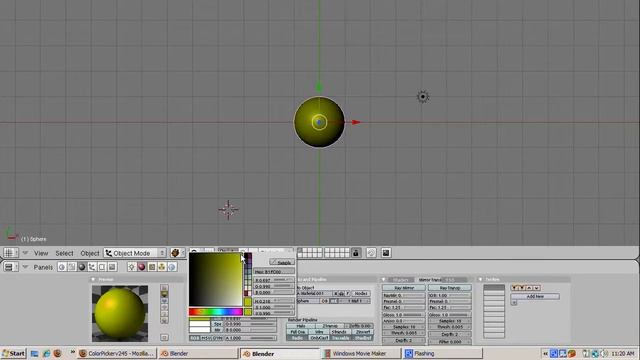The image size is (640, 360).
Task: Select the lamp object in viewport
Action: (x=423, y=97)
